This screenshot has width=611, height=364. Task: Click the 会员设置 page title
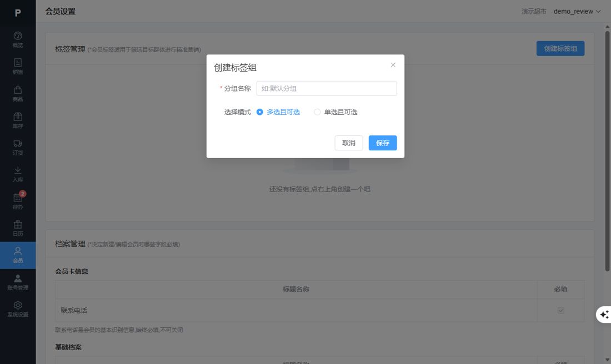(61, 11)
